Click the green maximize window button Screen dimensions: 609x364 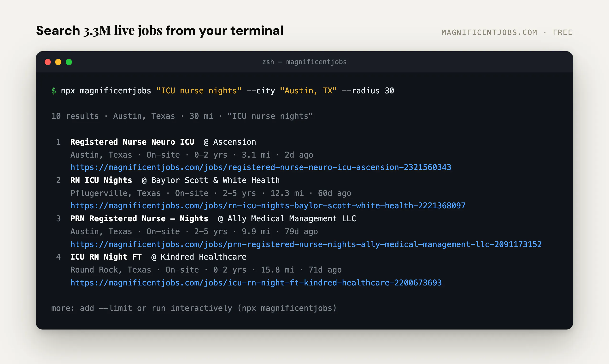(x=69, y=62)
